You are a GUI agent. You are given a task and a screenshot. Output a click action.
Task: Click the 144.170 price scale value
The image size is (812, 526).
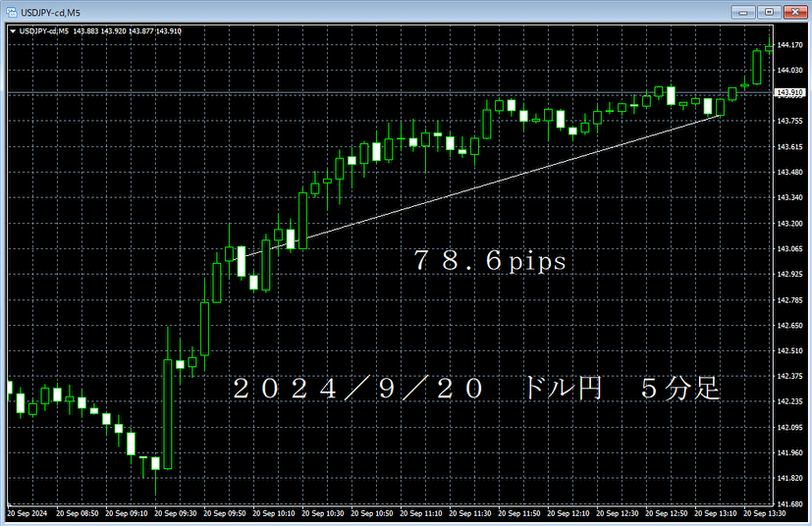click(789, 45)
